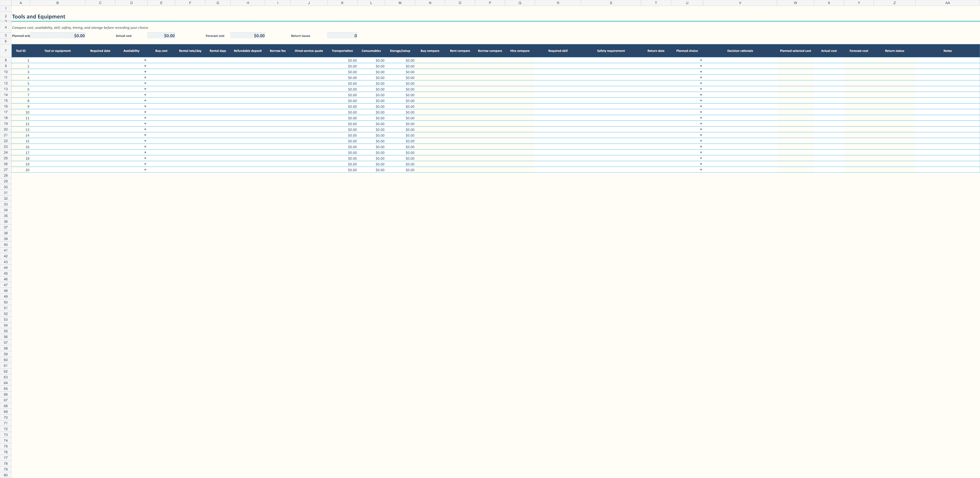Click the Hired-service quote header

pyautogui.click(x=309, y=51)
